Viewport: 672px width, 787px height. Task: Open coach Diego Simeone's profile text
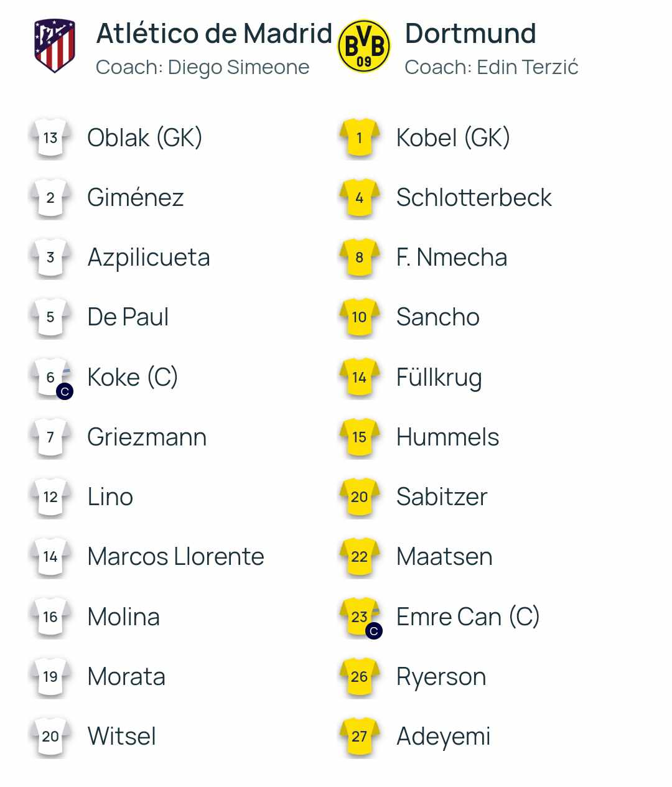[x=202, y=67]
